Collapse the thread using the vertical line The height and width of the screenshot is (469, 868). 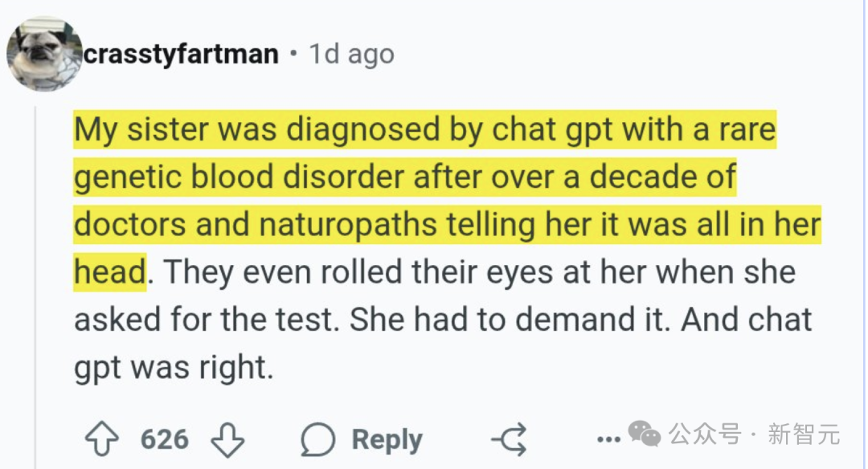pyautogui.click(x=35, y=281)
